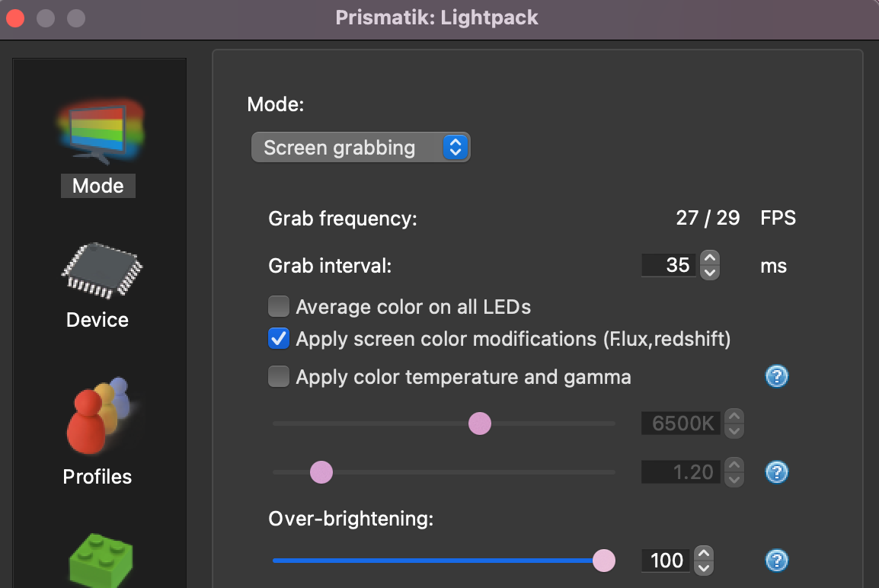Open help for Over-brightening setting
The height and width of the screenshot is (588, 879).
click(x=776, y=561)
